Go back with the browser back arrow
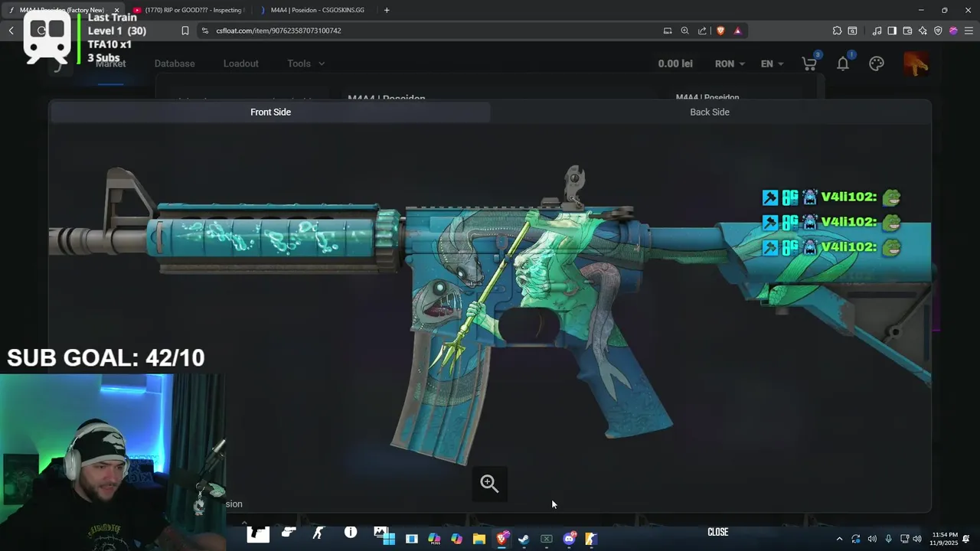Viewport: 980px width, 551px height. coord(11,31)
